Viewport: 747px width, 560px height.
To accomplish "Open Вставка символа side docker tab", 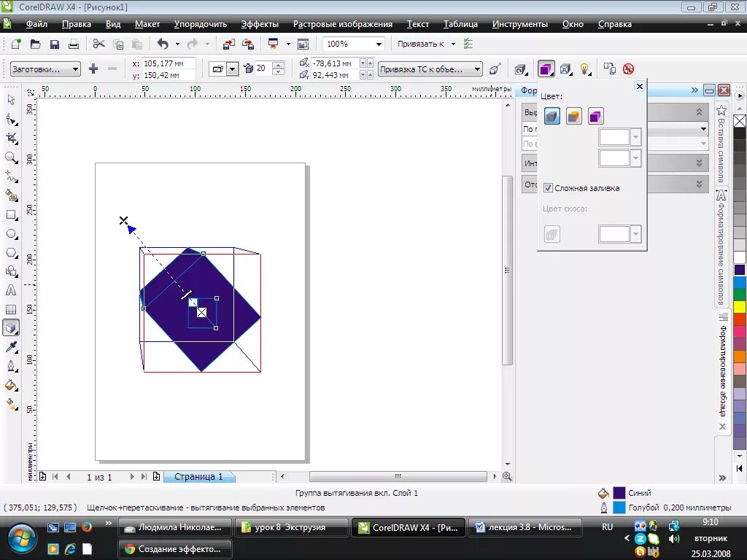I will pos(721,144).
